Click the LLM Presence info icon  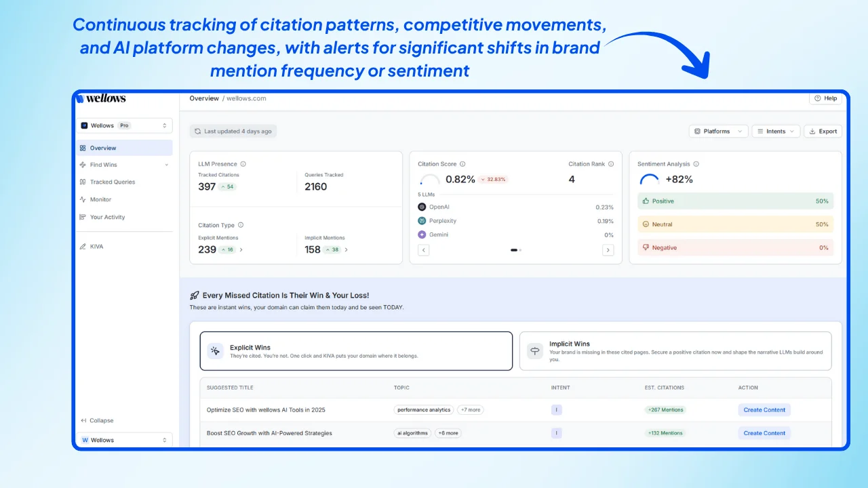(243, 164)
